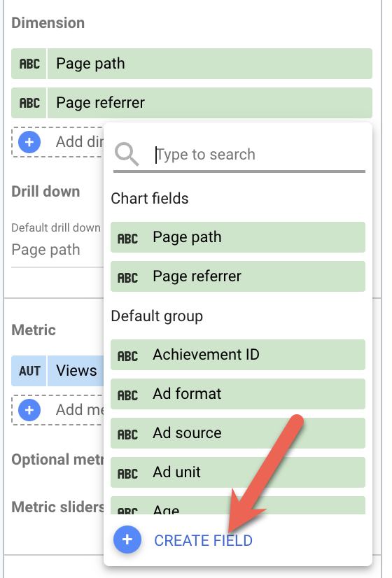The width and height of the screenshot is (392, 578).
Task: Choose Ad format from the field list
Action: point(238,394)
